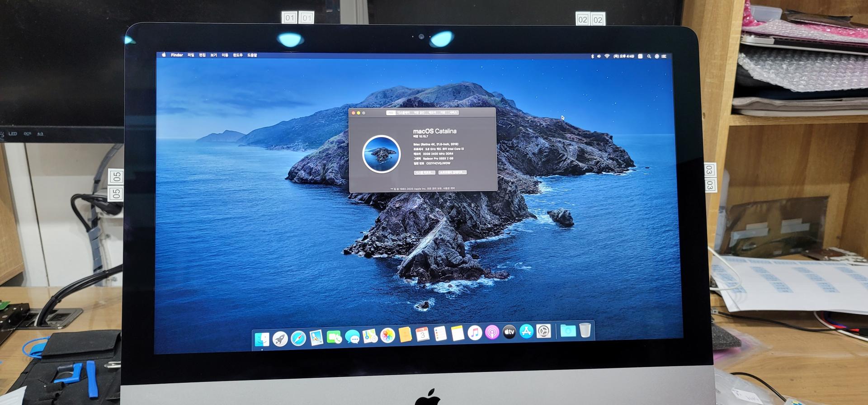Switch to the Displays (디스플레이) tab
The image size is (868, 405).
[x=404, y=113]
